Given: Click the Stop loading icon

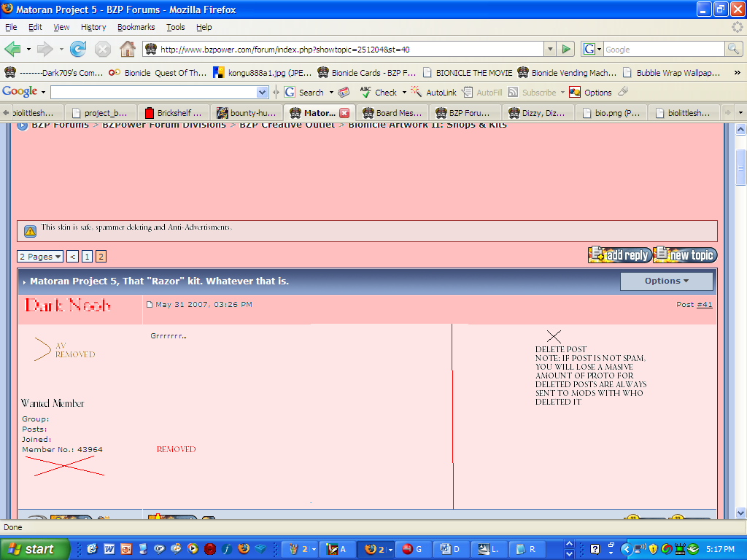Looking at the screenshot, I should tap(102, 49).
